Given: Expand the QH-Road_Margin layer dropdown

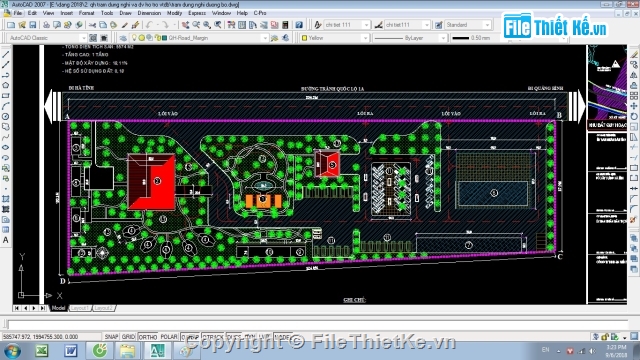Looking at the screenshot, I should tap(264, 38).
